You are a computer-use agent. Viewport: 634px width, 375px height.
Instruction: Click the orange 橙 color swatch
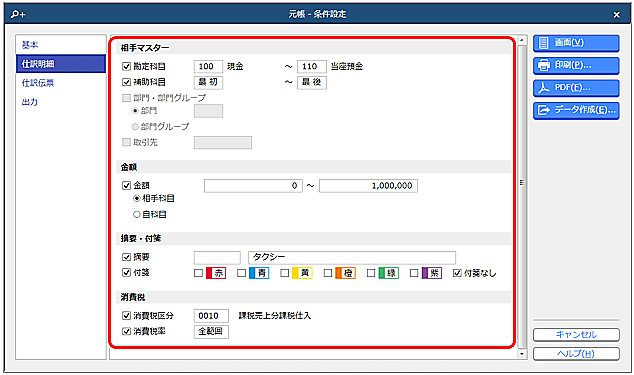345,273
